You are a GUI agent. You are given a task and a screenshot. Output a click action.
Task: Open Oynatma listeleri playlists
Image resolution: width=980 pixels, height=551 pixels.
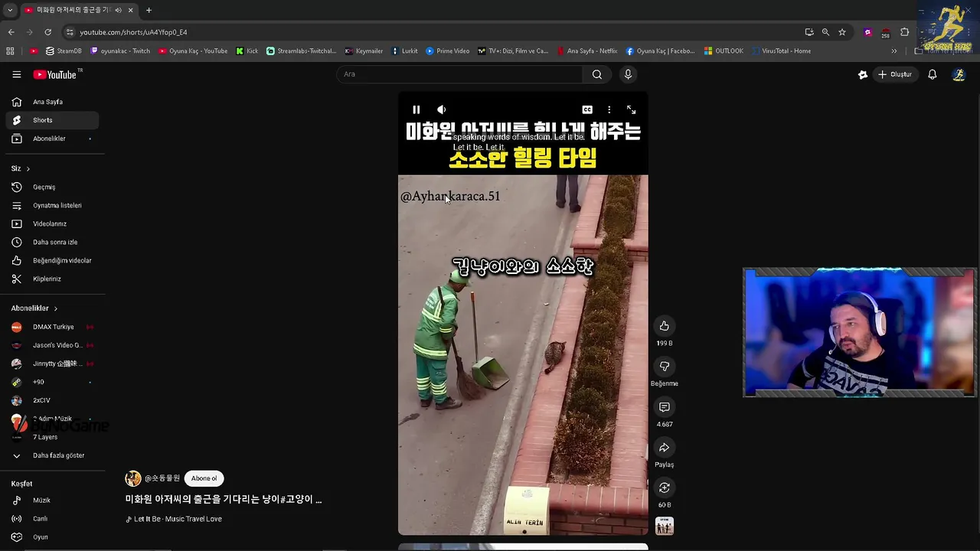coord(52,205)
